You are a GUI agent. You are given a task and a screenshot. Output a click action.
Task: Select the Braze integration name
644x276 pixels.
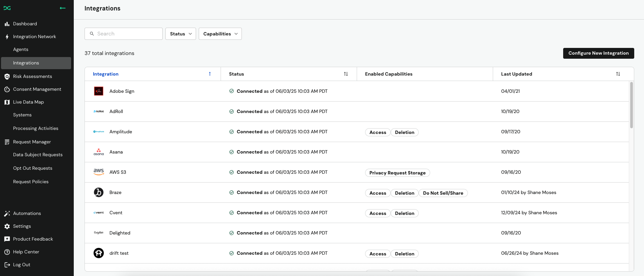click(116, 192)
